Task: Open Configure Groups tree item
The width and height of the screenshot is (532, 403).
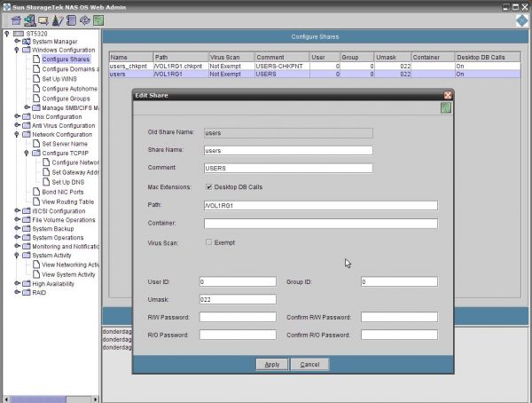Action: click(66, 99)
